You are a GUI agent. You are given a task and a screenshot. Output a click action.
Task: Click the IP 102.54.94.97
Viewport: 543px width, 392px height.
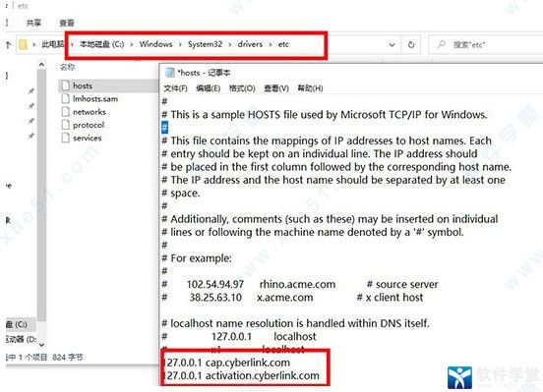(x=215, y=284)
